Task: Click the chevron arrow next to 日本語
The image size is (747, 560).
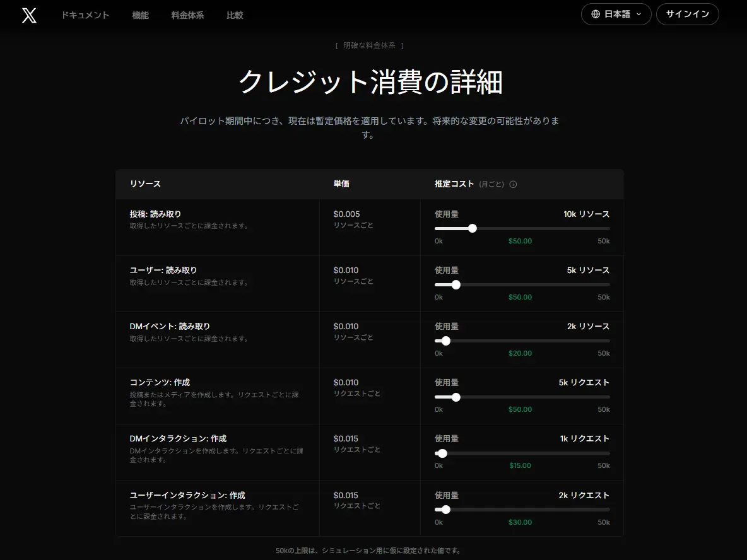Action: click(639, 15)
